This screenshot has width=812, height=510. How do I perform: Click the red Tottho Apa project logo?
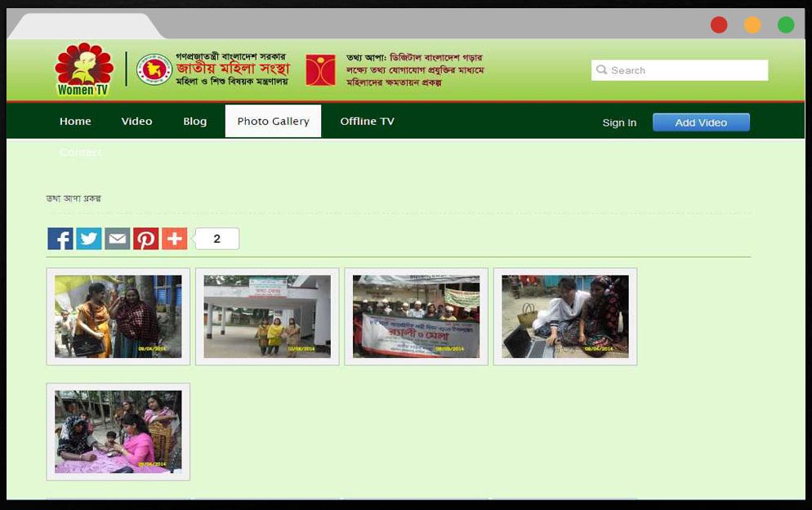point(320,70)
